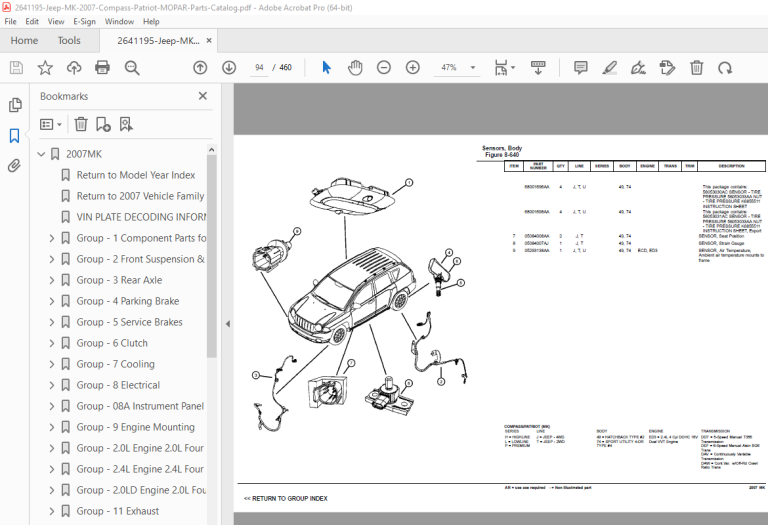Image resolution: width=768 pixels, height=525 pixels.
Task: Toggle the Bookmarks panel icon
Action: [15, 136]
